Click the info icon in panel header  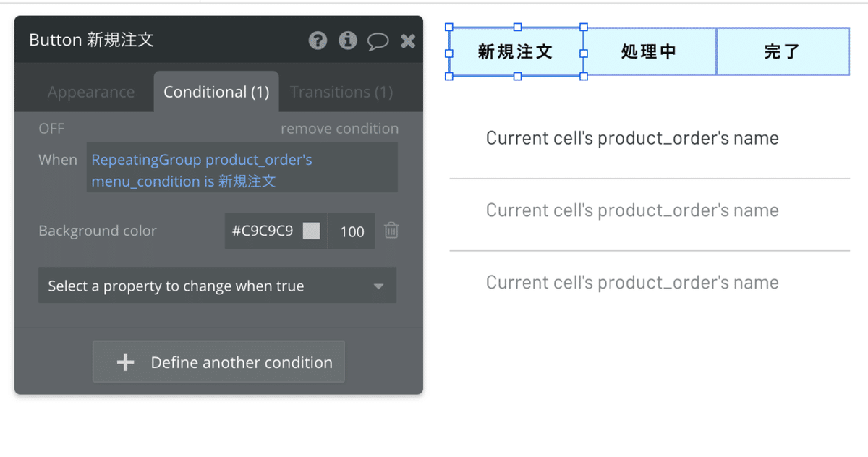(348, 40)
